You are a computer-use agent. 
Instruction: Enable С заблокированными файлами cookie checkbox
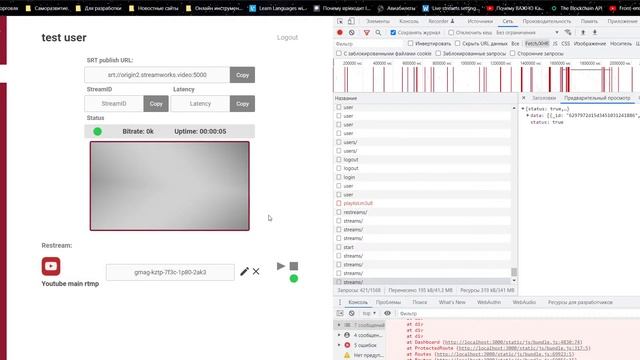(x=339, y=53)
